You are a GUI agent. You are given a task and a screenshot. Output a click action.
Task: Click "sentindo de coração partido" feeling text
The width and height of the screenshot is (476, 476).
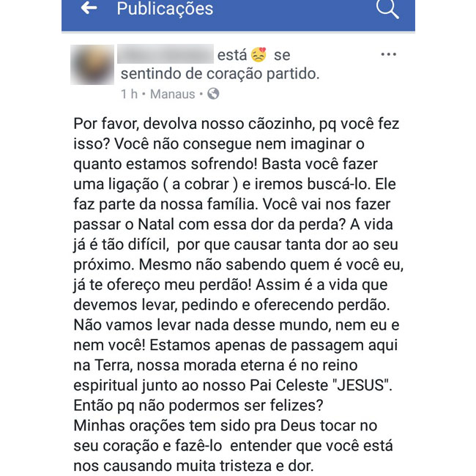(x=220, y=74)
